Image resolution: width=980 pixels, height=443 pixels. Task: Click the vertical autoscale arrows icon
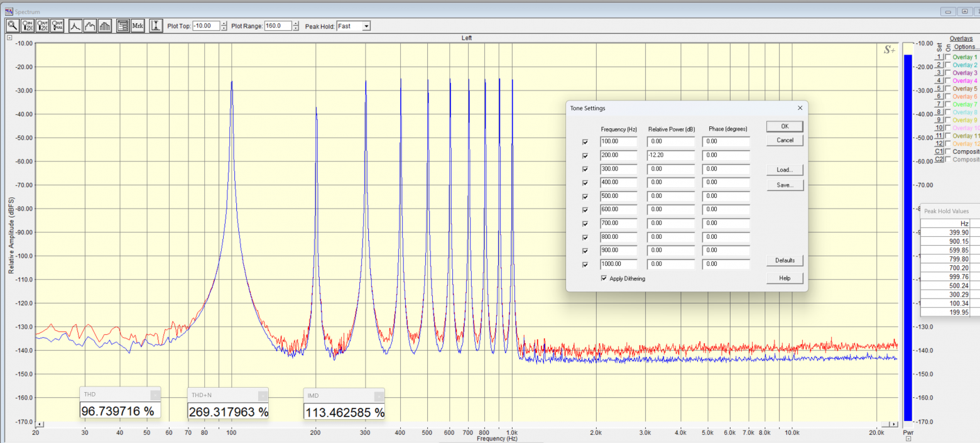[156, 26]
